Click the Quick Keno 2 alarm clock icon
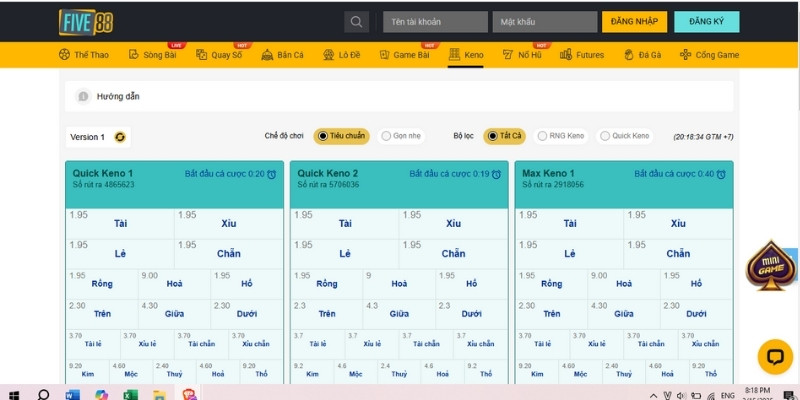This screenshot has height=400, width=800. [x=496, y=174]
